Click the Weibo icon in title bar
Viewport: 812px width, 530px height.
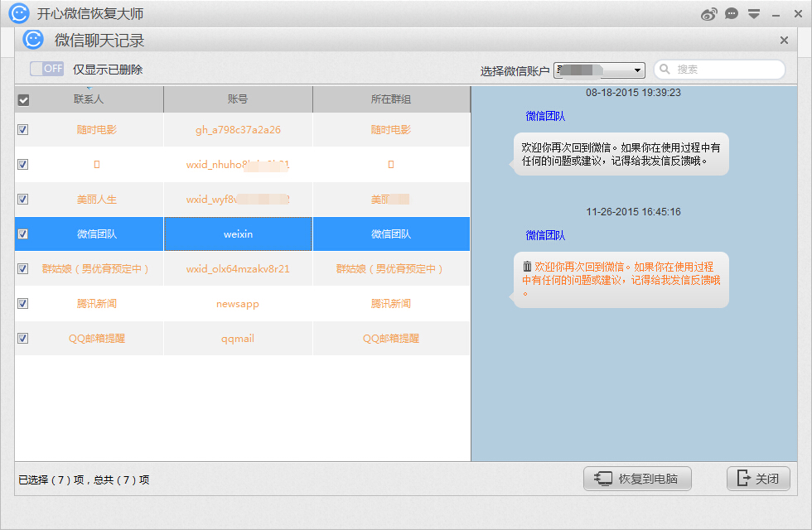click(709, 14)
